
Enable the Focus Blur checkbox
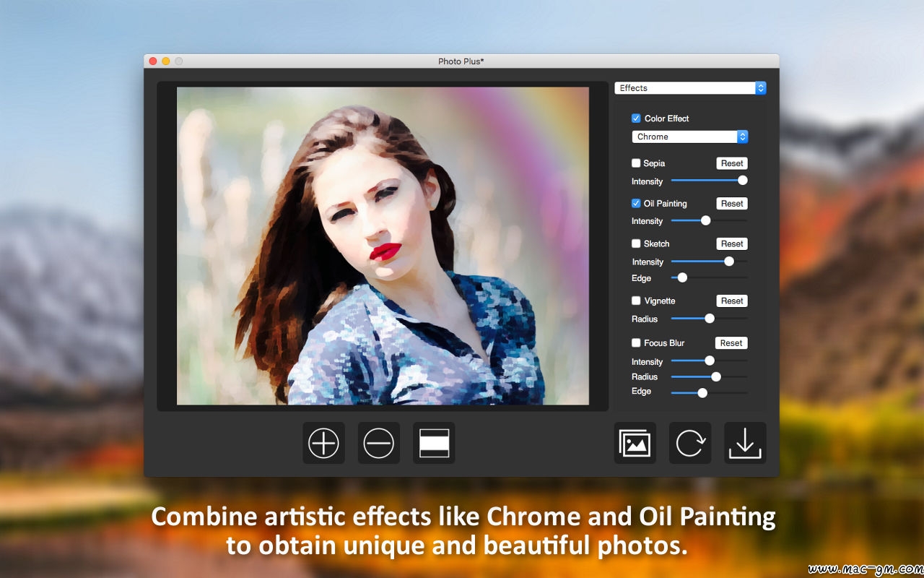(636, 342)
